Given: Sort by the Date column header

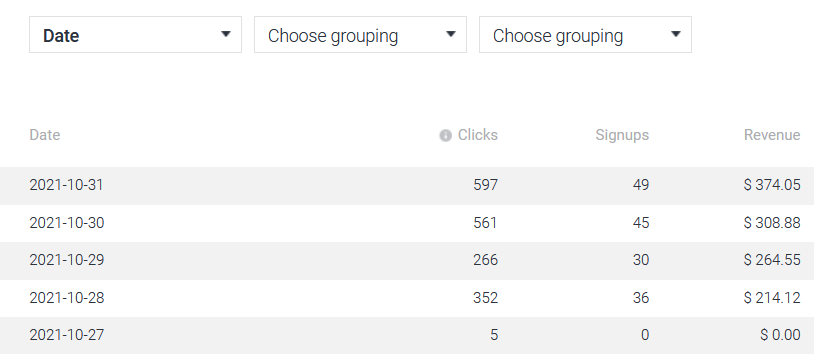Looking at the screenshot, I should coord(45,135).
